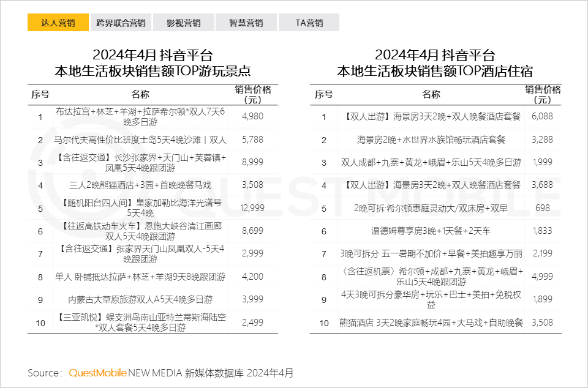
Task: Select the 酒店住宿 table title
Action: [435, 63]
